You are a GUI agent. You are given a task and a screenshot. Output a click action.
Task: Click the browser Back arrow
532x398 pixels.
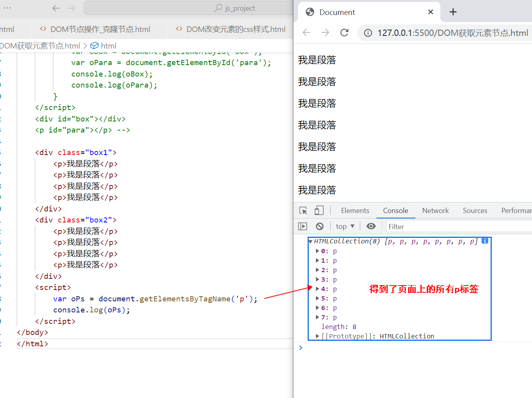coord(306,32)
